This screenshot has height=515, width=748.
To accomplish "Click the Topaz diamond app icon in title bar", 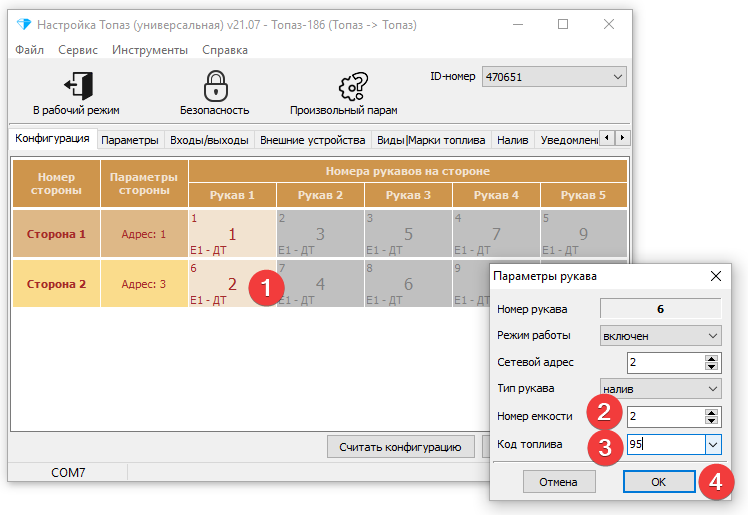I will (23, 24).
